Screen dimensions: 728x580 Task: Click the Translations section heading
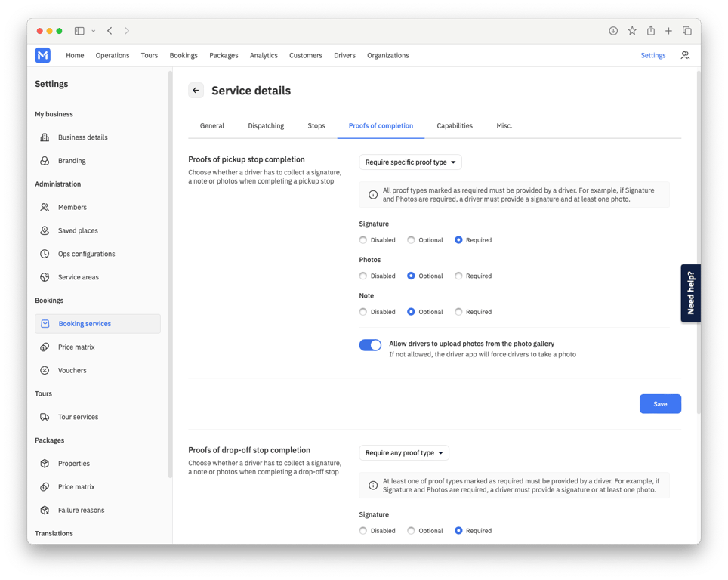click(54, 533)
